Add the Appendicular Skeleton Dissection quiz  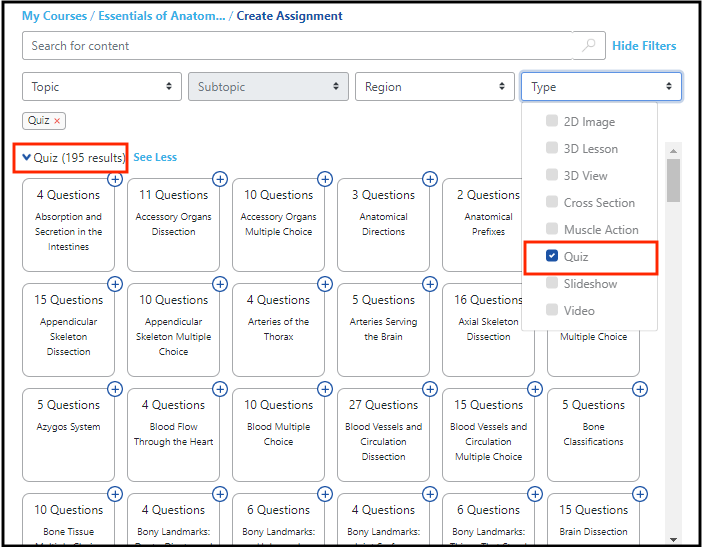(115, 284)
